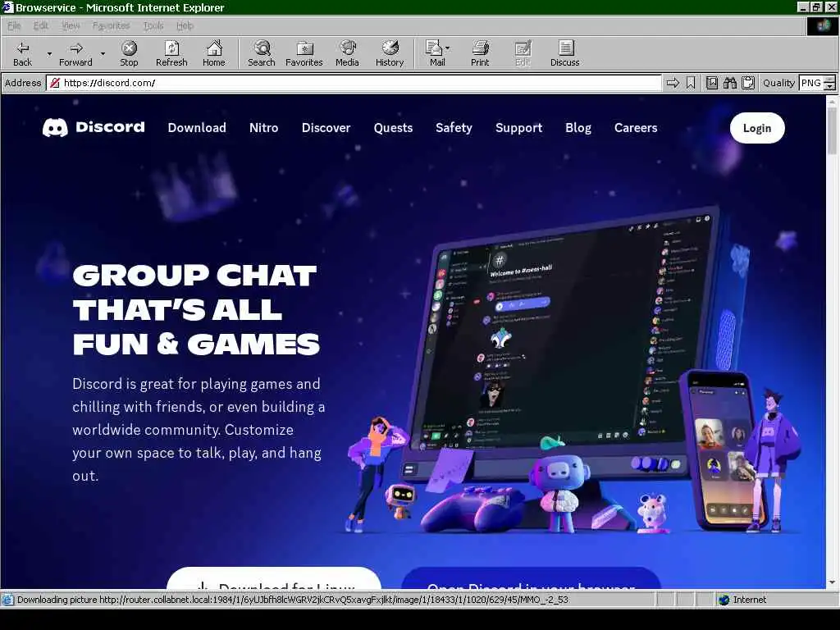Viewport: 840px width, 630px height.
Task: Click the scrollbar down arrow
Action: 832,582
